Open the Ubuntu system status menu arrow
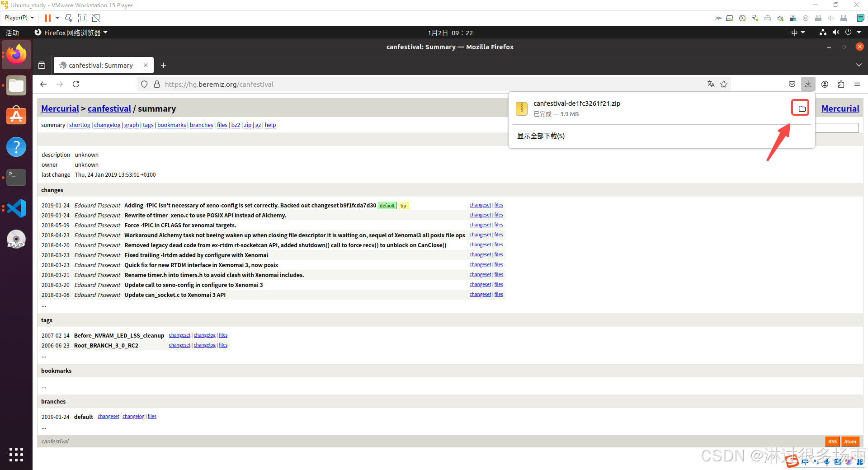The image size is (868, 470). click(859, 33)
